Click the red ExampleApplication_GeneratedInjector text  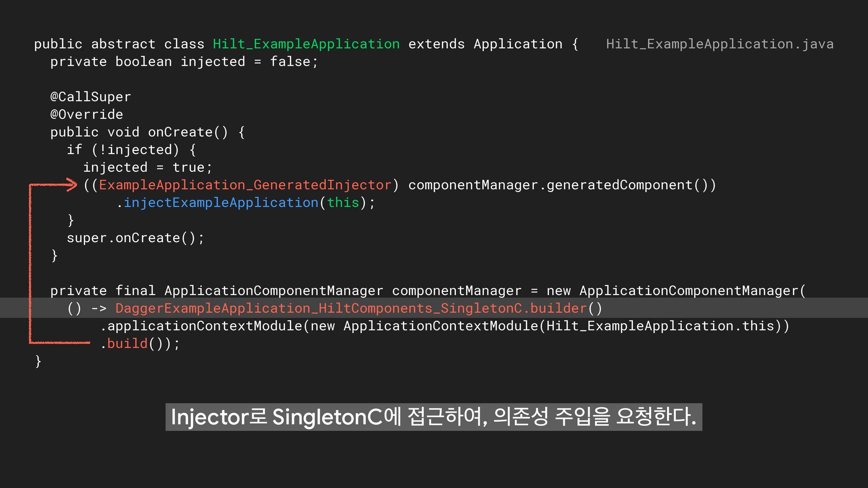245,185
